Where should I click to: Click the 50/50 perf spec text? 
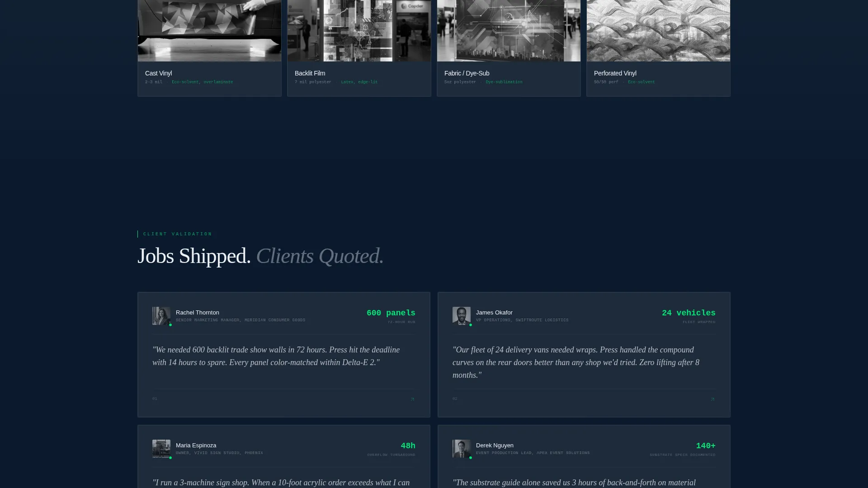(x=606, y=82)
